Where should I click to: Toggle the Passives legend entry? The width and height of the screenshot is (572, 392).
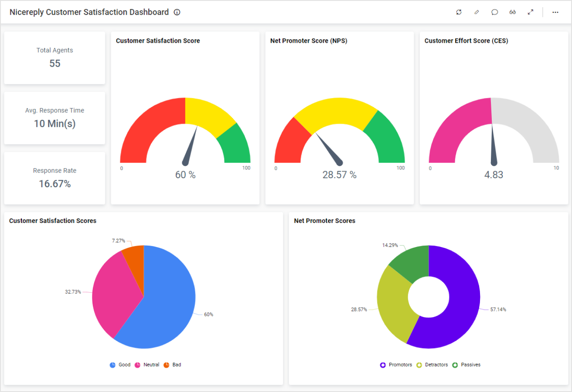pos(466,365)
